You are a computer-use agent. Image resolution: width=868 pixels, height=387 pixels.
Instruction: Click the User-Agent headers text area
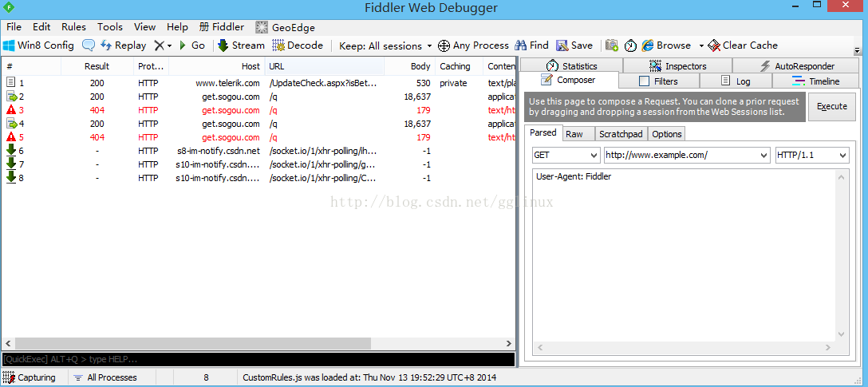(683, 255)
